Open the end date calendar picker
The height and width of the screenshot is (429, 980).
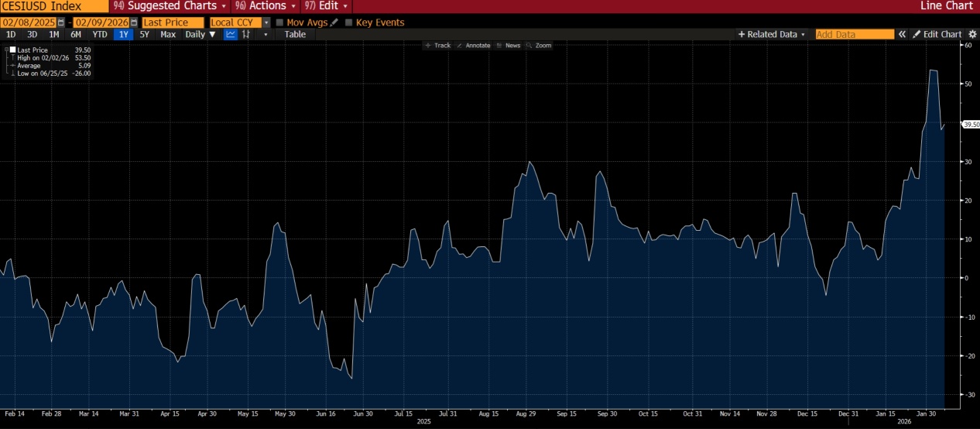point(134,22)
